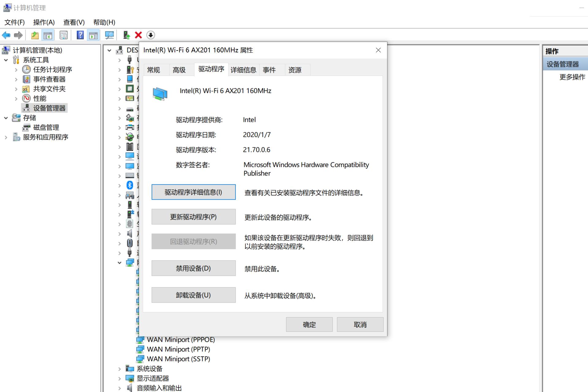Click the 确定 button to confirm
588x392 pixels.
(309, 324)
